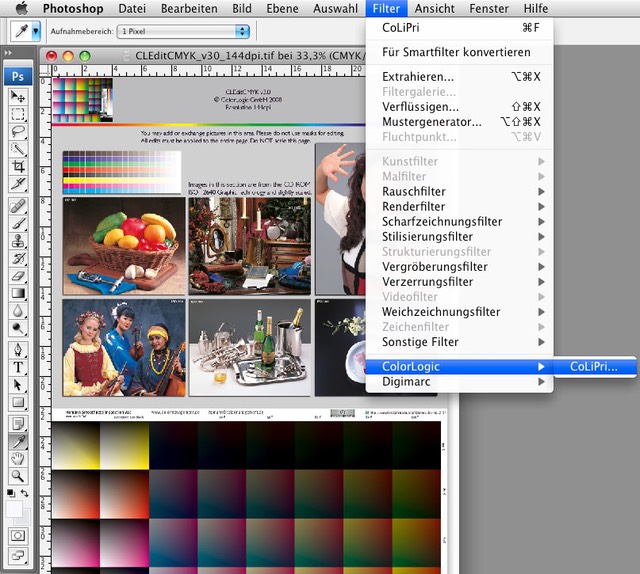
Task: Toggle Quick Mask mode
Action: click(x=18, y=535)
